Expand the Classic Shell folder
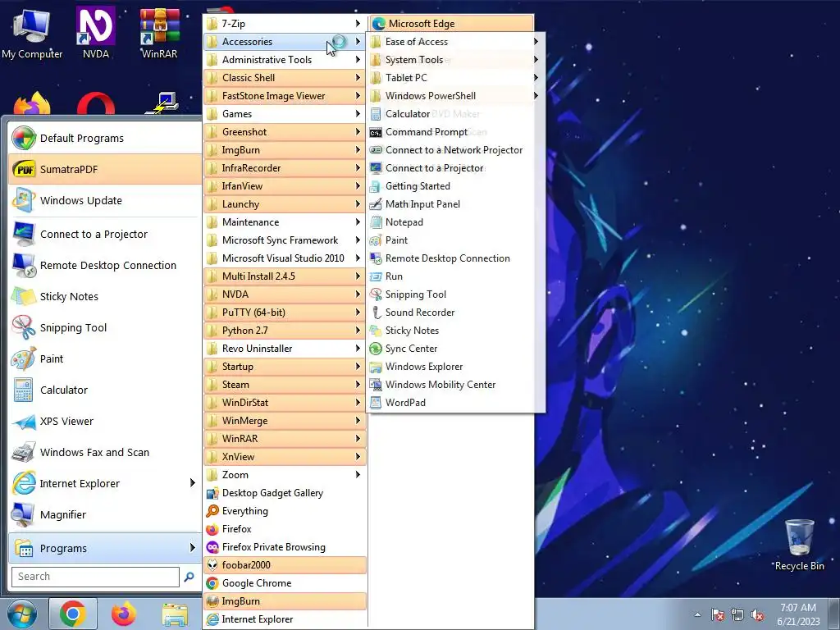Viewport: 840px width, 630px height. tap(285, 78)
